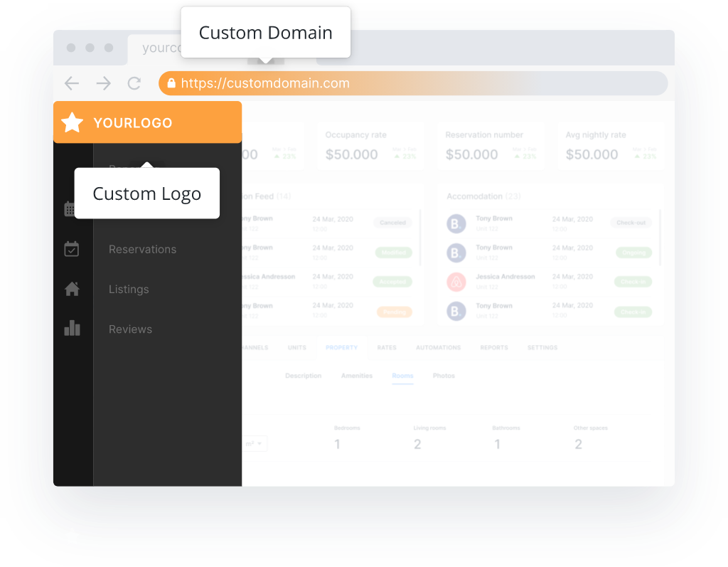Open Reviews in the sidebar
This screenshot has height=567, width=728.
(x=131, y=329)
